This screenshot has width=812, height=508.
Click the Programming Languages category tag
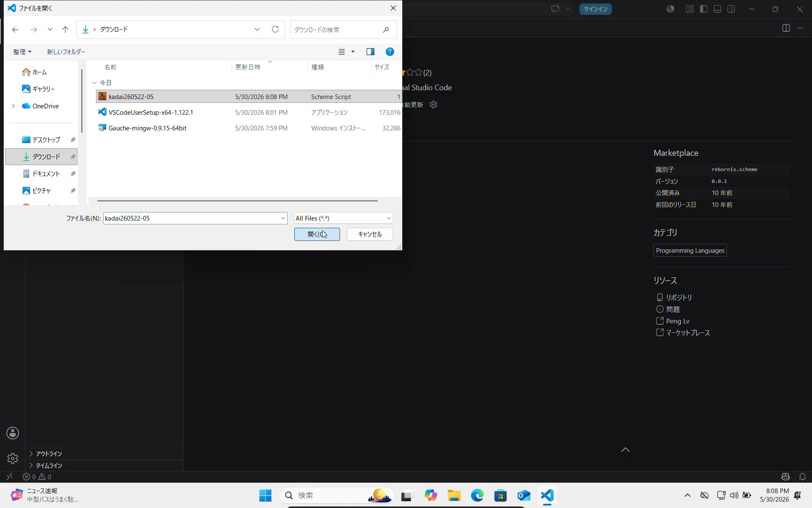[690, 250]
